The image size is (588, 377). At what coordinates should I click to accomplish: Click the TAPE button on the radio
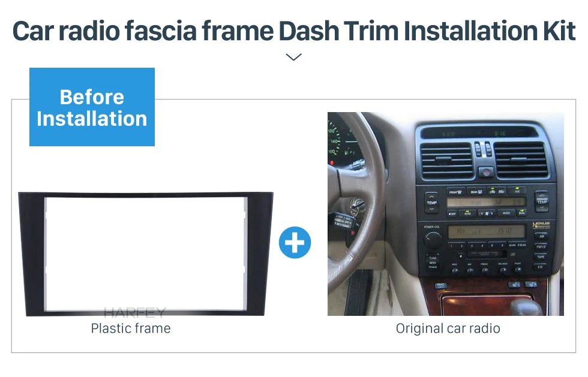tap(541, 257)
